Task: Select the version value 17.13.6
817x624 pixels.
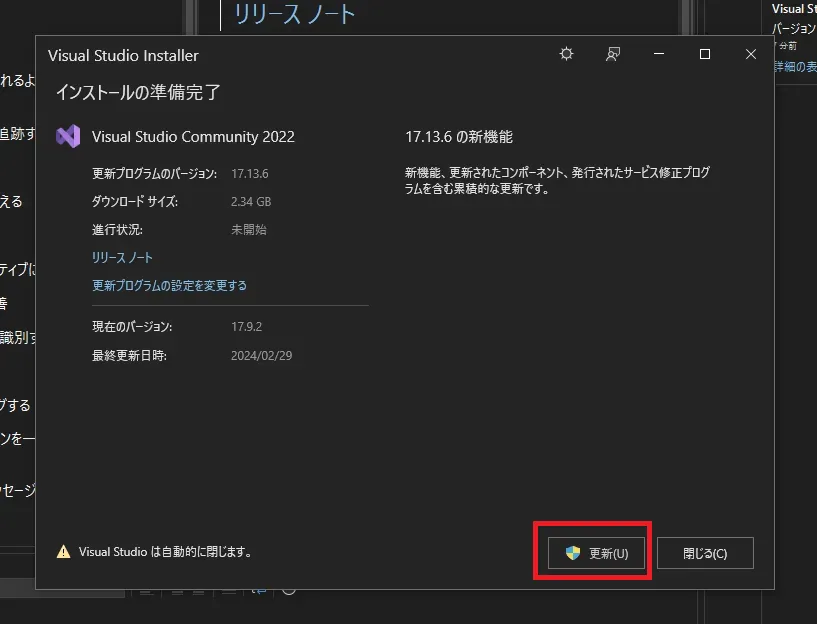Action: pyautogui.click(x=250, y=173)
